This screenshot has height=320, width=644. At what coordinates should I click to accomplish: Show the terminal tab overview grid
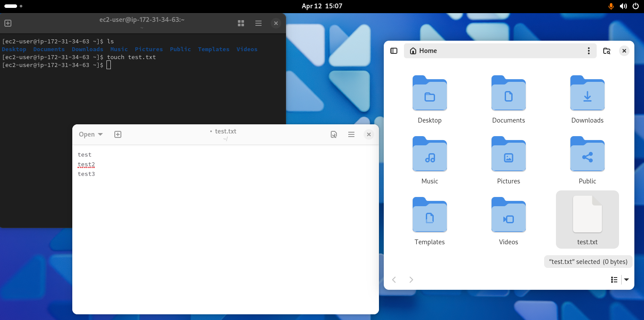pos(241,23)
